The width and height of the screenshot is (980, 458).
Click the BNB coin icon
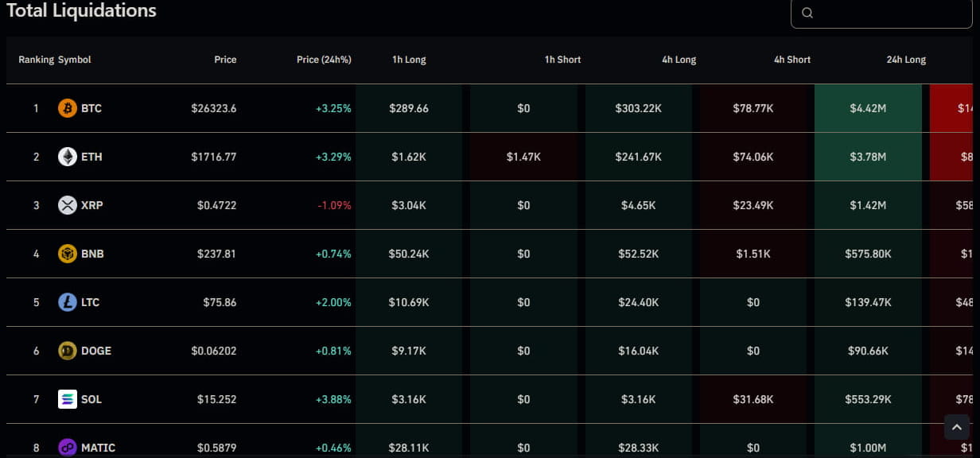pos(68,254)
